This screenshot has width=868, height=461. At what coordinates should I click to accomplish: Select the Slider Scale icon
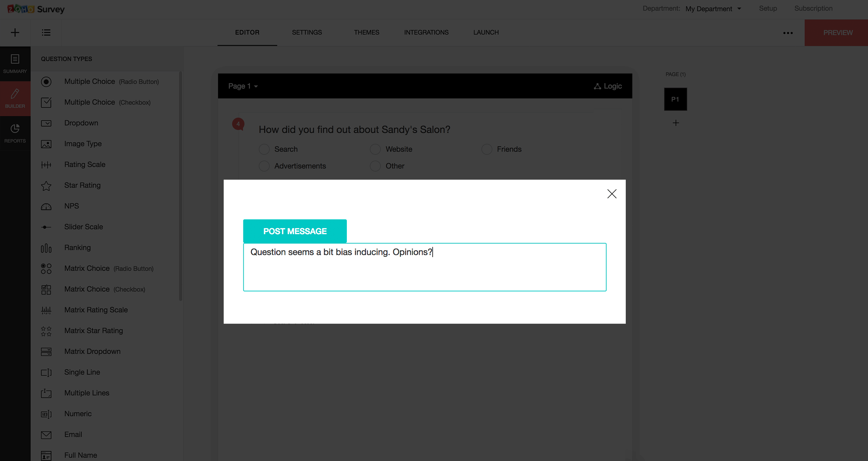46,227
